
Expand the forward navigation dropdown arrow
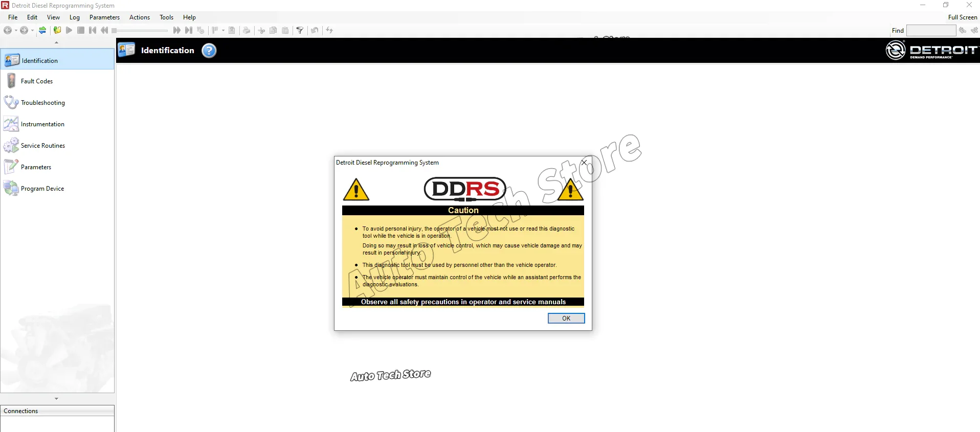point(32,30)
